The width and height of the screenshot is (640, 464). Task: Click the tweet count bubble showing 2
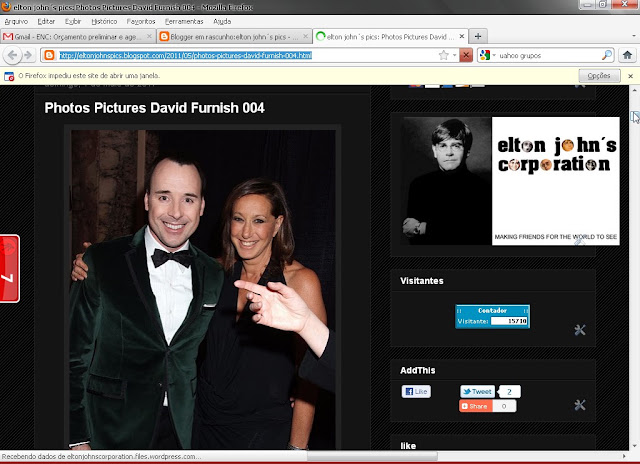pos(509,391)
